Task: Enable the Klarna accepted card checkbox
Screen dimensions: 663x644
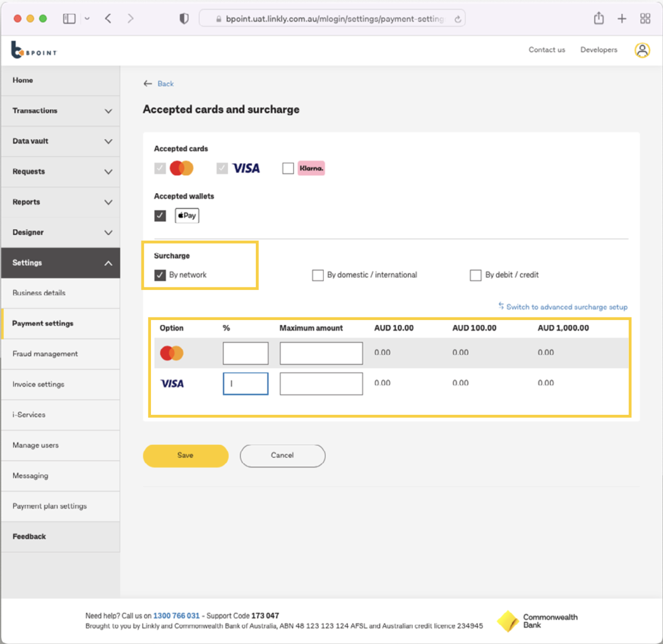Action: click(288, 168)
